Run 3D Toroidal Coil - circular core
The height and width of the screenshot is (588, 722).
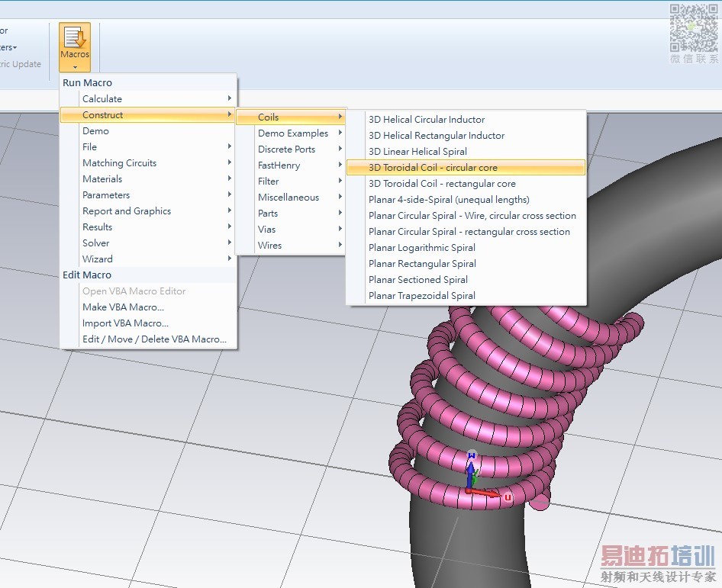[466, 168]
